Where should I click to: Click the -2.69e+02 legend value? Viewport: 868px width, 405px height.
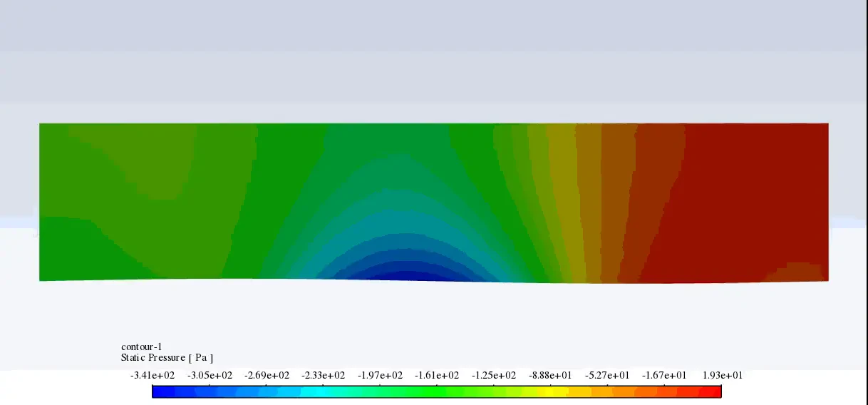[266, 376]
